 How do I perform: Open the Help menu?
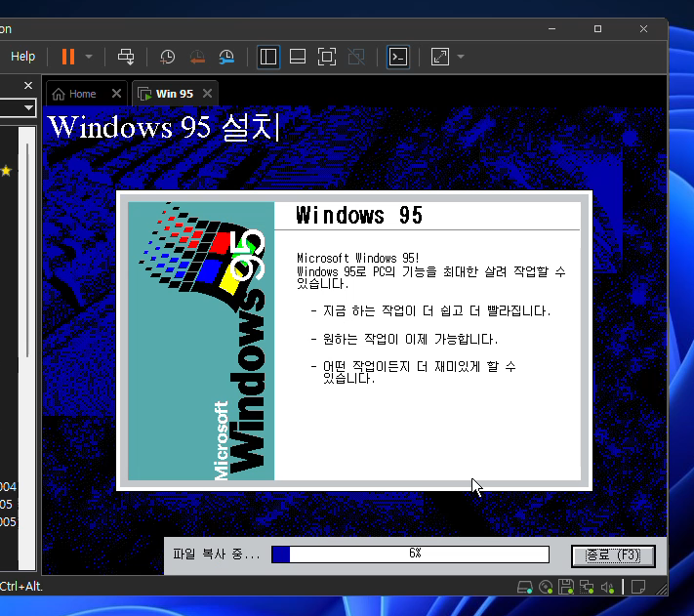(x=23, y=57)
